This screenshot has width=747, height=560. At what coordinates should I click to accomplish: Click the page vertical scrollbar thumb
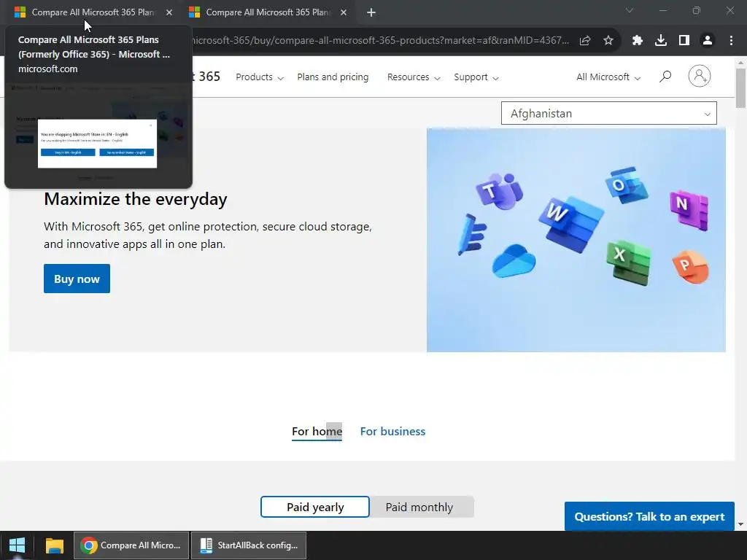coord(740,88)
